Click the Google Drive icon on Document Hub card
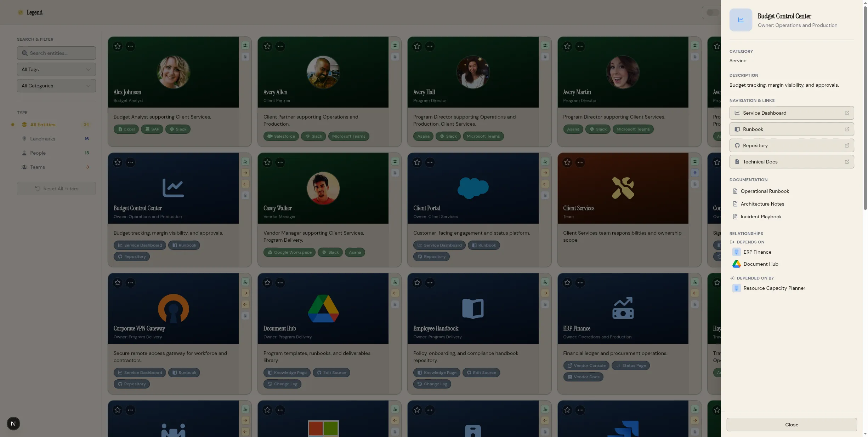The height and width of the screenshot is (437, 868). click(x=323, y=309)
